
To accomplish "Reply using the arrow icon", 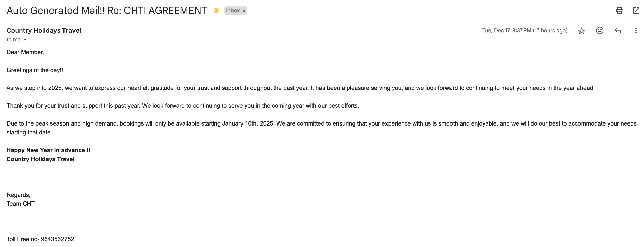I will [618, 31].
